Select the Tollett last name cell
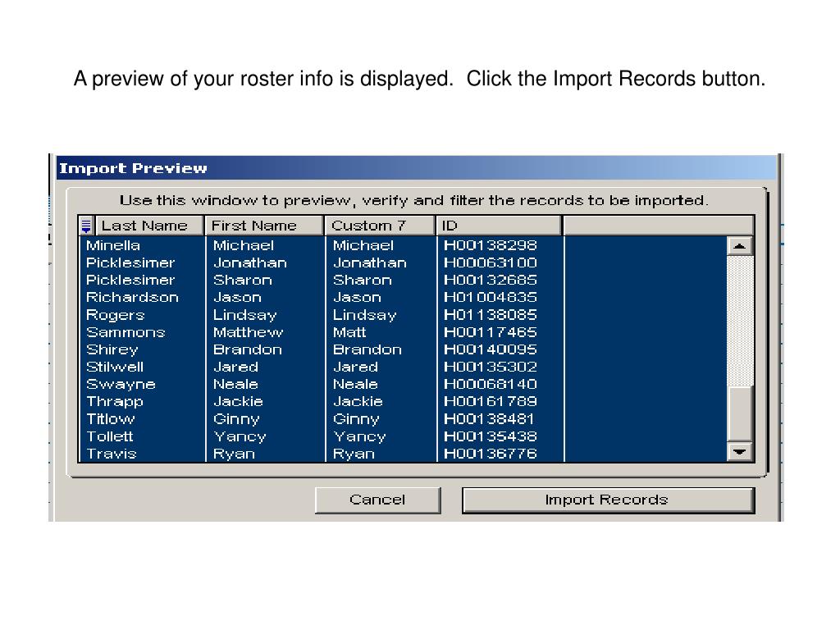 point(109,436)
